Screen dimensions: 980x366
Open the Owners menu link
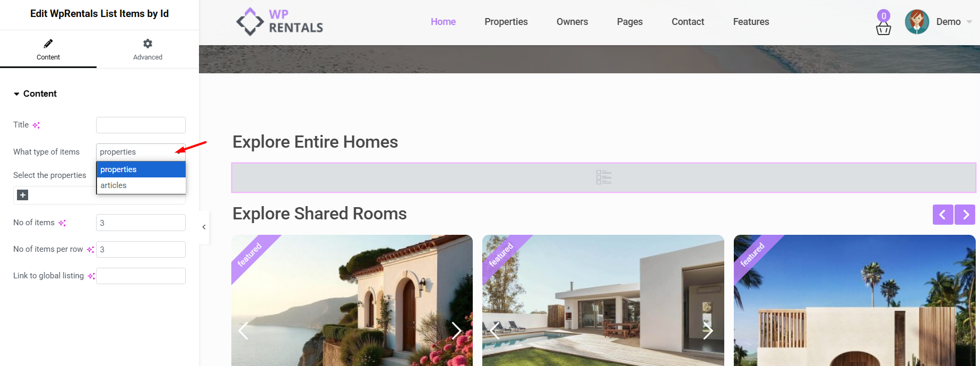pyautogui.click(x=572, y=22)
